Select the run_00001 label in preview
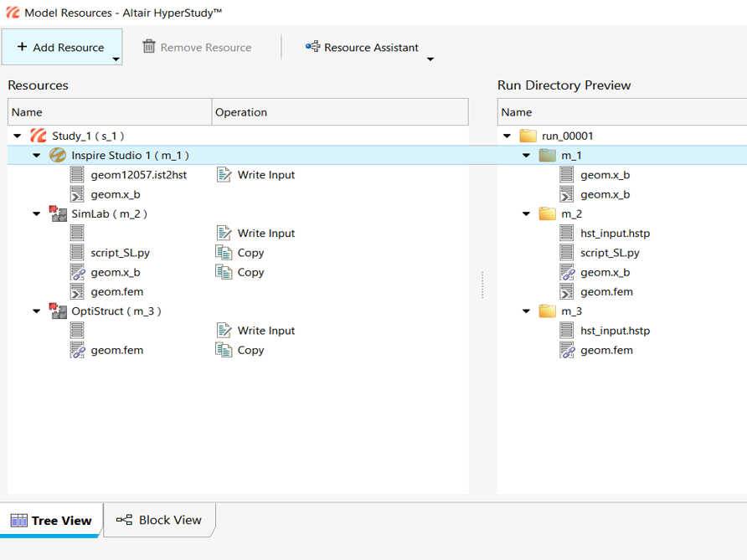 (x=568, y=136)
